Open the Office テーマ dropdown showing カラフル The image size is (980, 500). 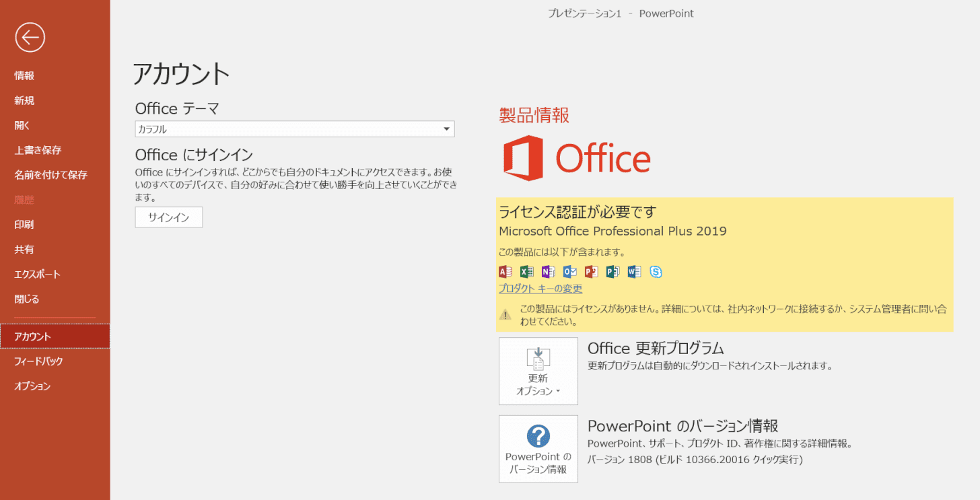(295, 129)
